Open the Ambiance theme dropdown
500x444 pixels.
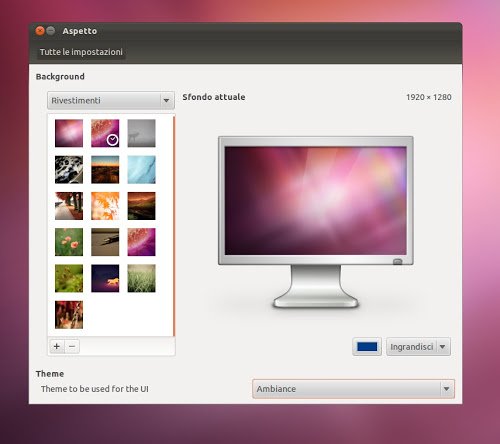353,389
